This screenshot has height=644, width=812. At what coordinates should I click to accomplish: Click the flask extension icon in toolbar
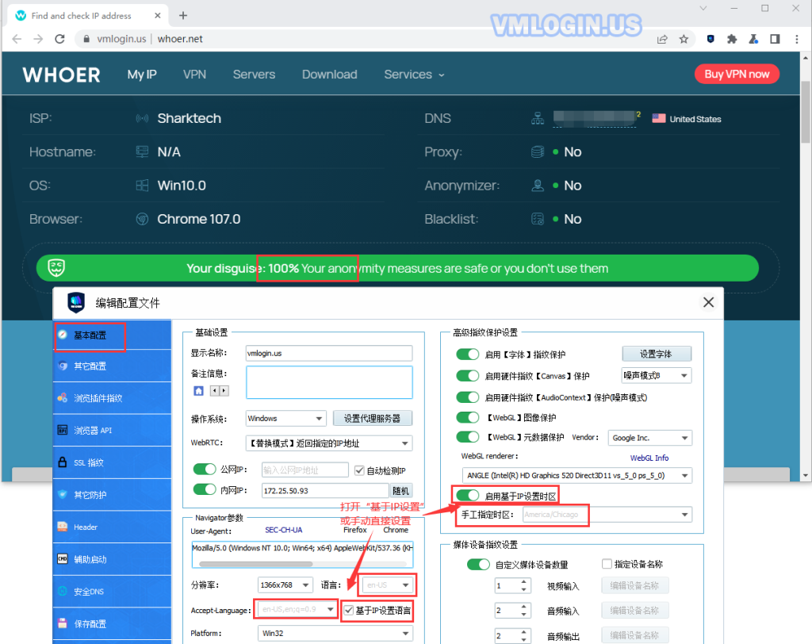(x=753, y=39)
